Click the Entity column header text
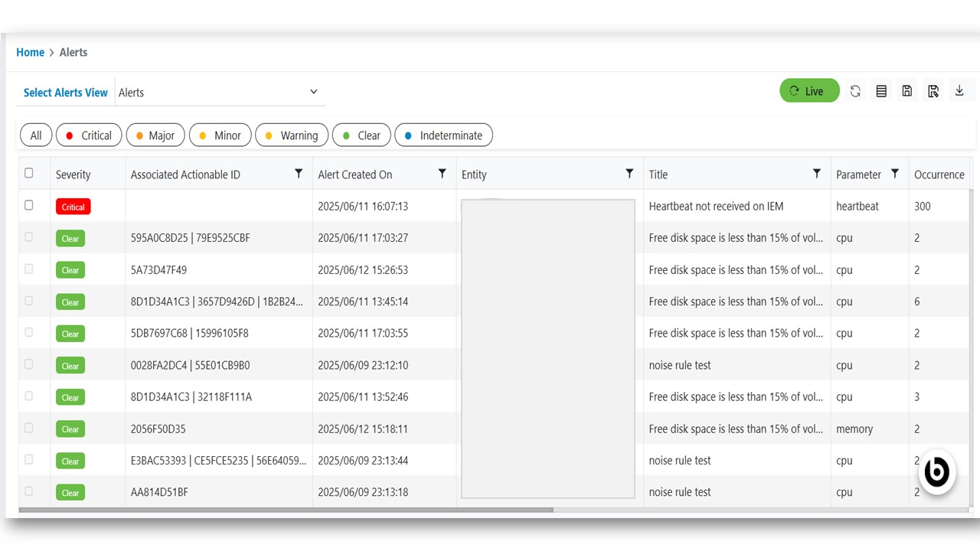This screenshot has width=980, height=551. tap(474, 174)
